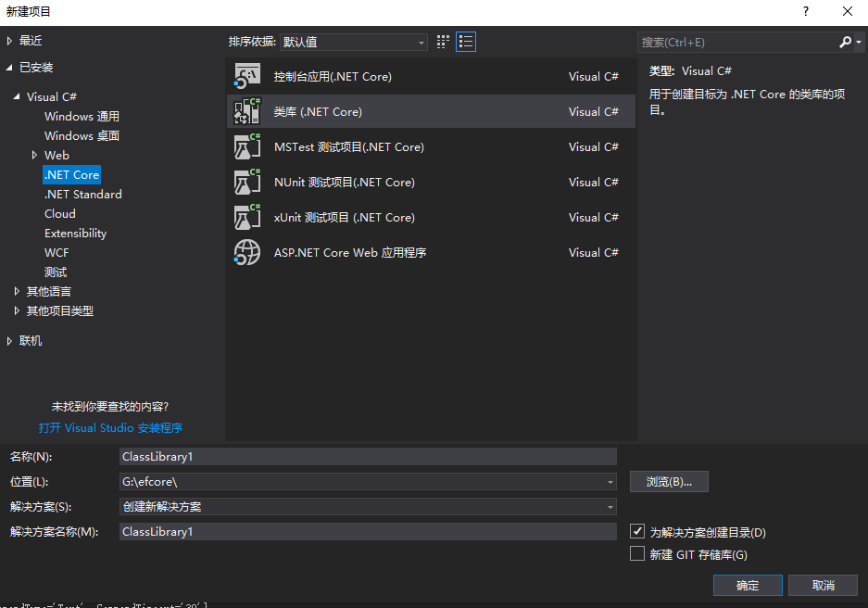Expand the 最近 tree node
Image resolution: width=868 pixels, height=608 pixels.
[9, 41]
